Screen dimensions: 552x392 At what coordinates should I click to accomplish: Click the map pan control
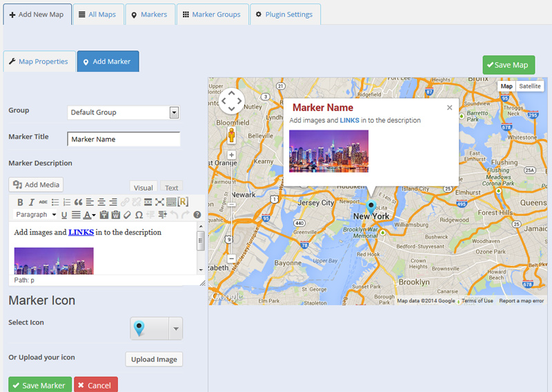pyautogui.click(x=231, y=101)
